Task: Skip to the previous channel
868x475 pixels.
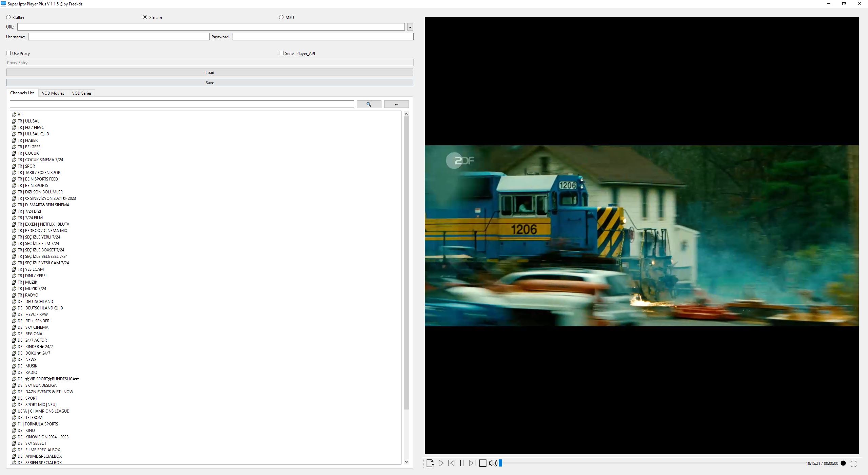Action: [451, 463]
